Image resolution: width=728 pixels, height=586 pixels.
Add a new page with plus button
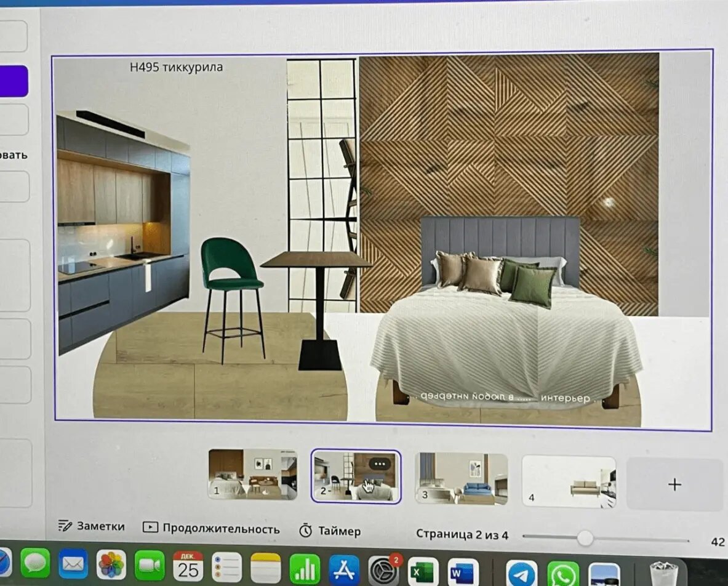tap(674, 484)
